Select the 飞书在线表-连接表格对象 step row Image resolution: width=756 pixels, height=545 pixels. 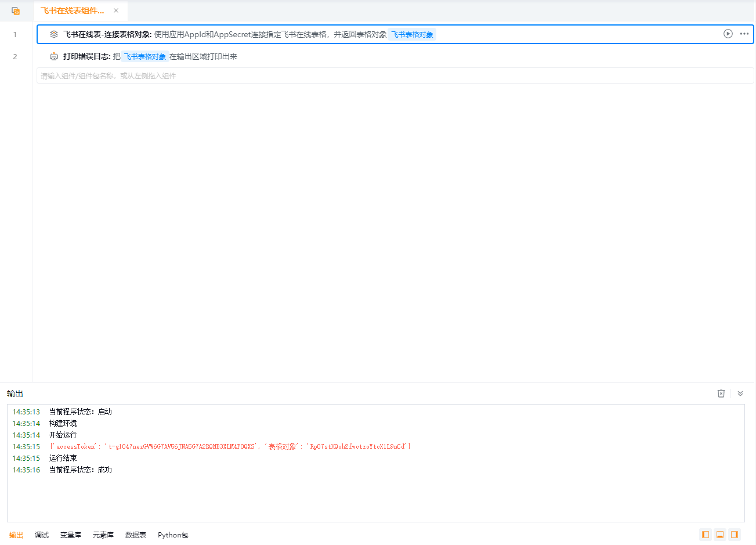tap(395, 34)
